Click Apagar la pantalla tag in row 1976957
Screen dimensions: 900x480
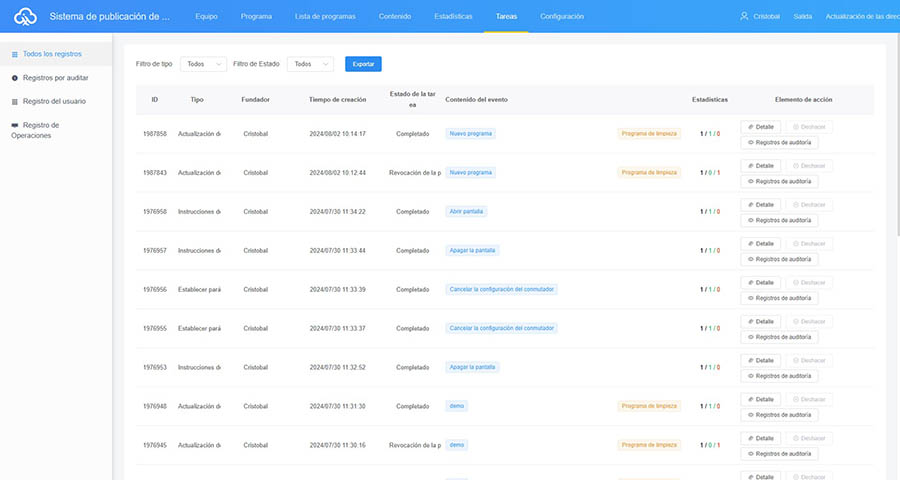point(472,251)
